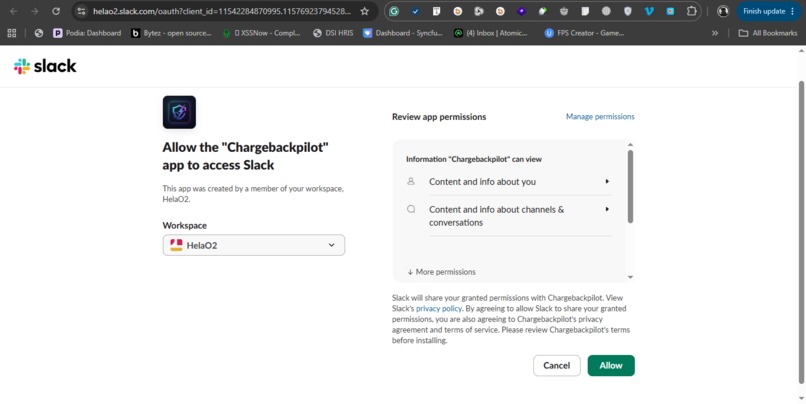Image resolution: width=806 pixels, height=404 pixels.
Task: Click the permissions list scroll-down arrow
Action: 630,277
